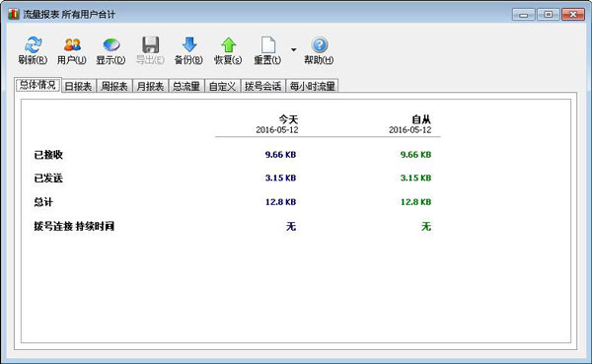The height and width of the screenshot is (364, 592).
Task: Click the 自从 column header
Action: click(x=421, y=119)
